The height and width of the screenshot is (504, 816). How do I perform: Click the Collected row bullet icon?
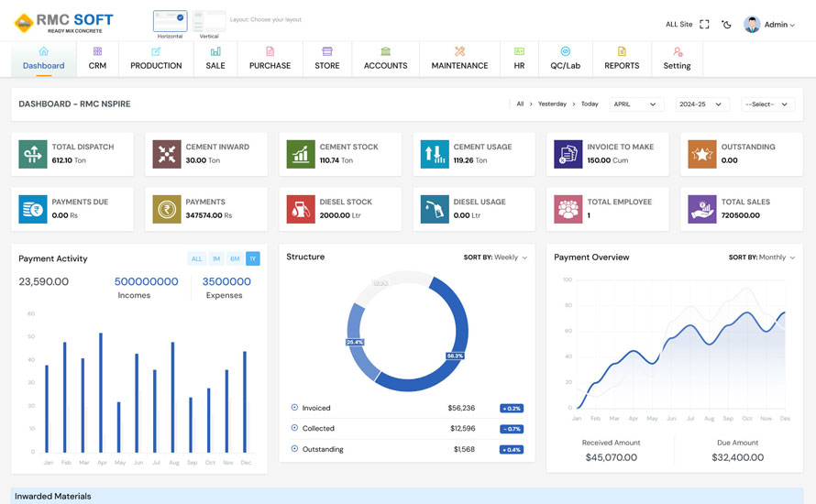(294, 428)
